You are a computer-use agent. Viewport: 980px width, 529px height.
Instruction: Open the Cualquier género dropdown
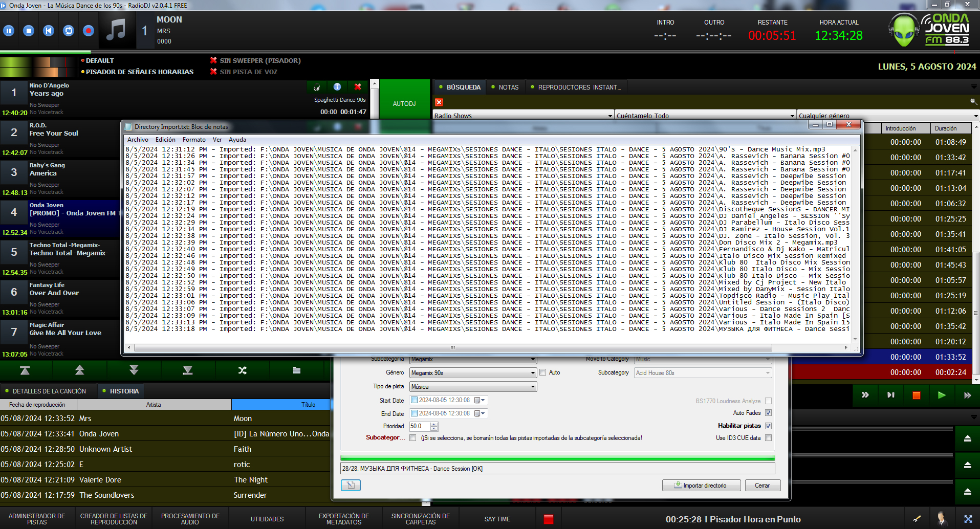(x=888, y=116)
